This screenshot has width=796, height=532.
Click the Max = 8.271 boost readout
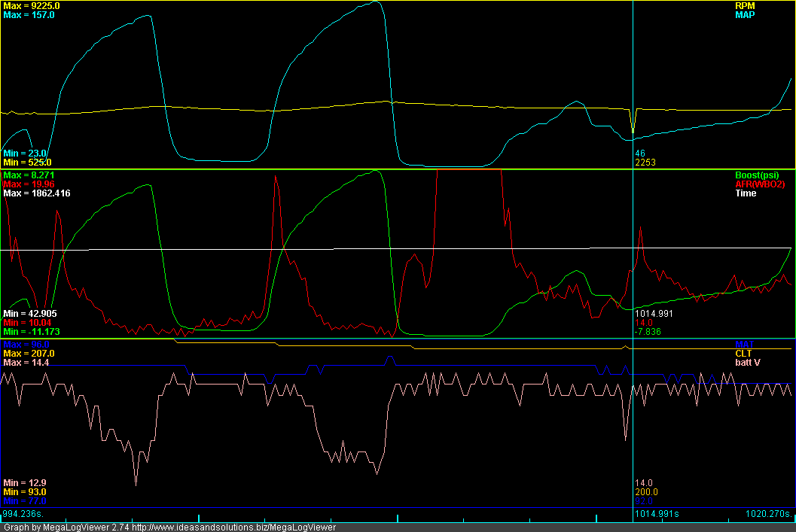pos(29,175)
